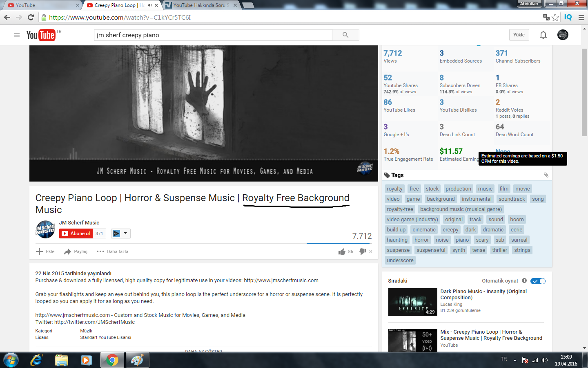This screenshot has height=368, width=588.
Task: Open the subscription dropdown next to Abone ol
Action: tap(121, 233)
